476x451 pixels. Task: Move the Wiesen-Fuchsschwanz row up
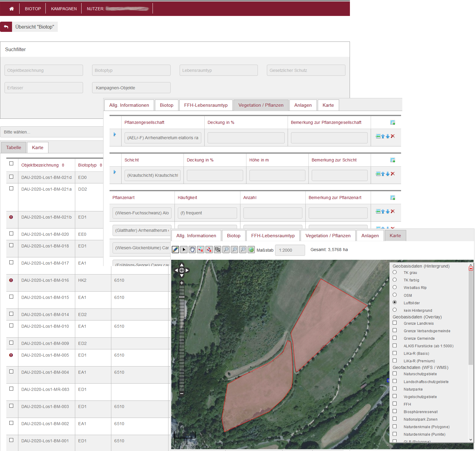click(383, 211)
